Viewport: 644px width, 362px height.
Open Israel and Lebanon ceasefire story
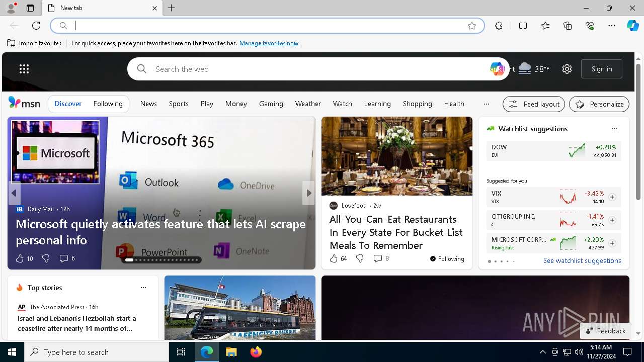(77, 323)
